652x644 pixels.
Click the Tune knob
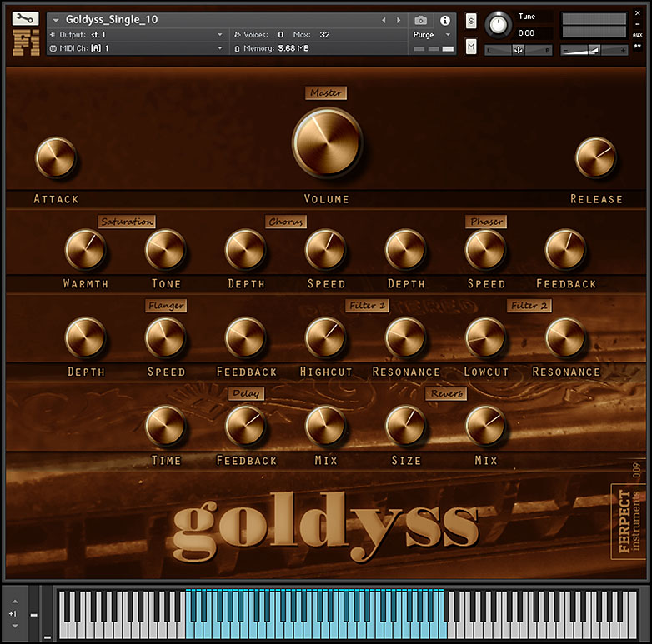[x=498, y=25]
